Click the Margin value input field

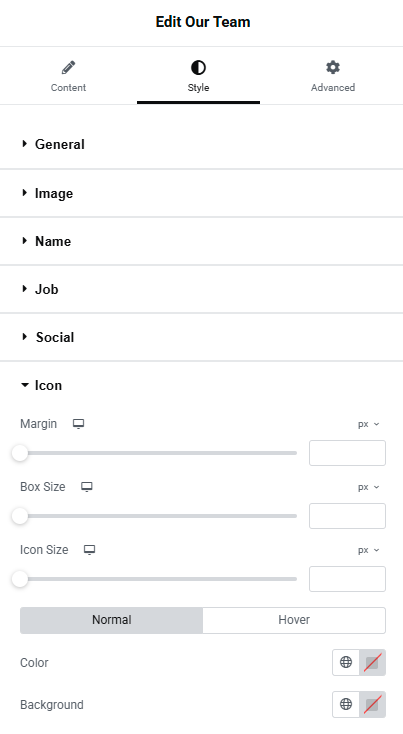[347, 453]
